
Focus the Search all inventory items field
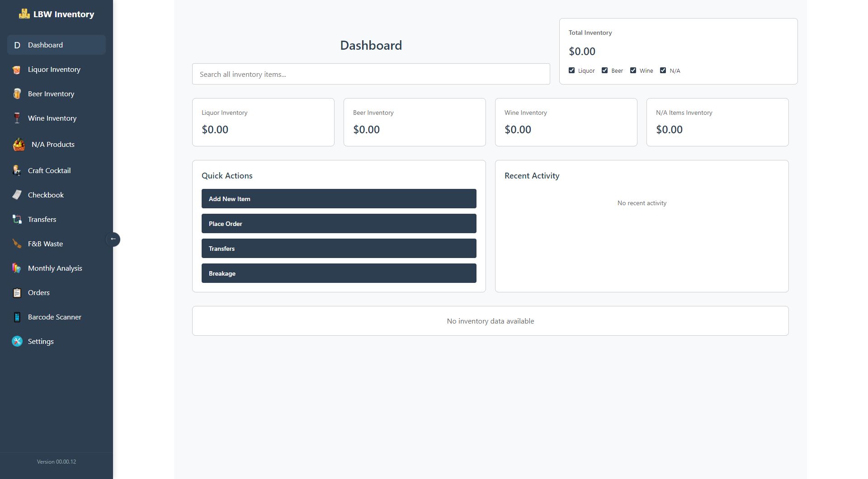(371, 74)
